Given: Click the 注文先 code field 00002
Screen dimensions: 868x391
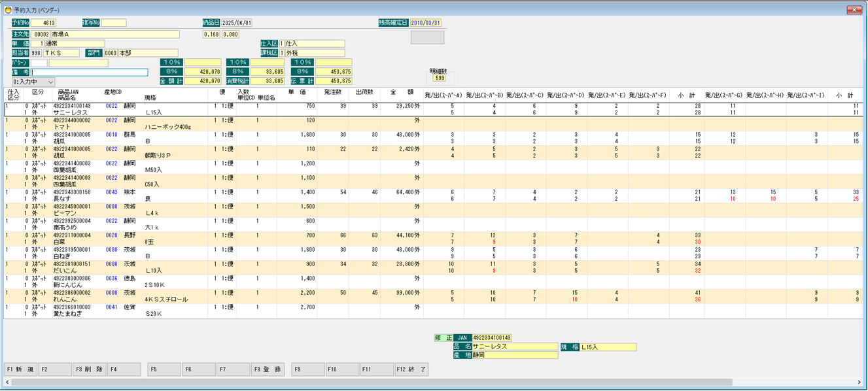Looking at the screenshot, I should 41,34.
